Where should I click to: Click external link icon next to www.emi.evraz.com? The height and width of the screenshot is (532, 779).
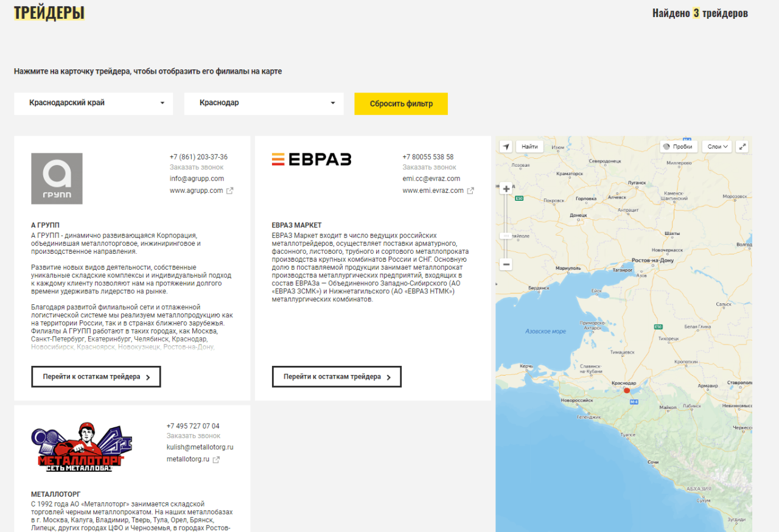click(x=470, y=191)
